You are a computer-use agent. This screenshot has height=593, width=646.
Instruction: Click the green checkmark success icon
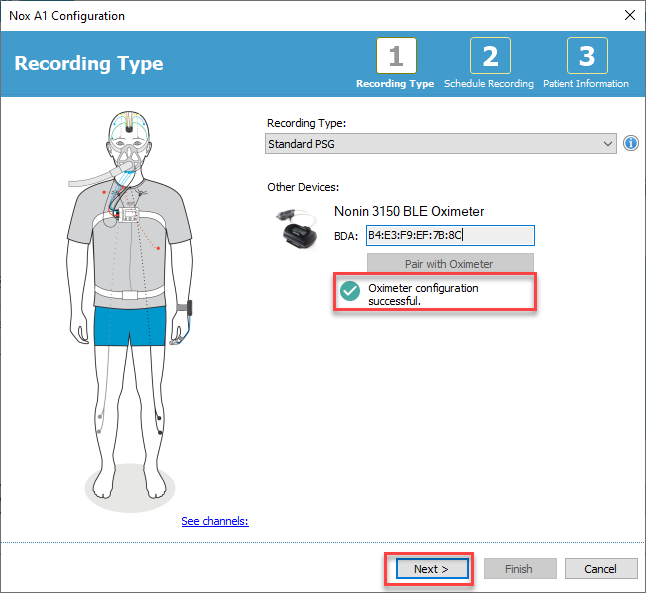point(350,291)
